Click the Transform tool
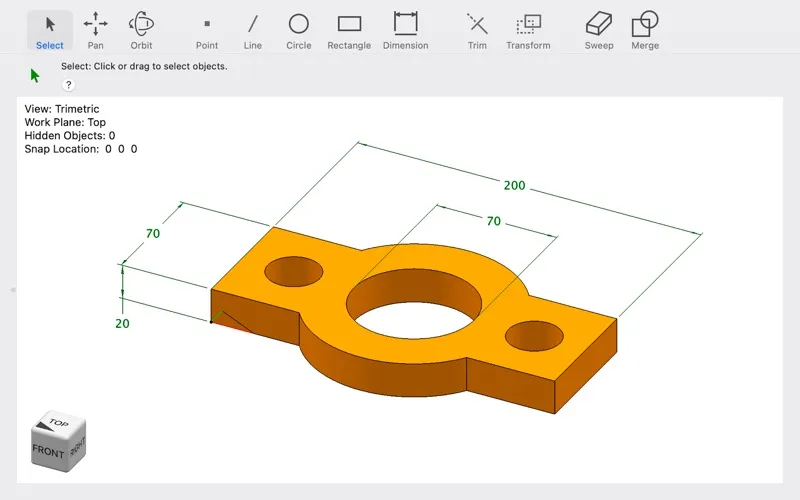 pos(528,31)
